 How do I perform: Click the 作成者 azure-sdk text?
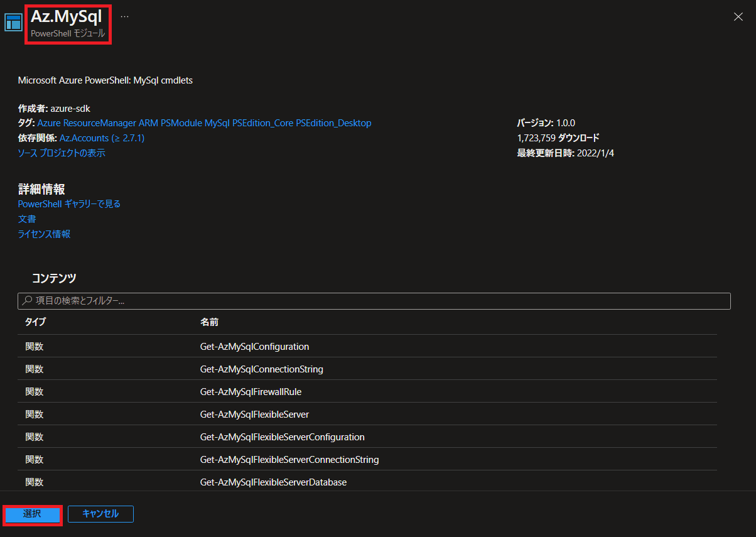click(54, 109)
